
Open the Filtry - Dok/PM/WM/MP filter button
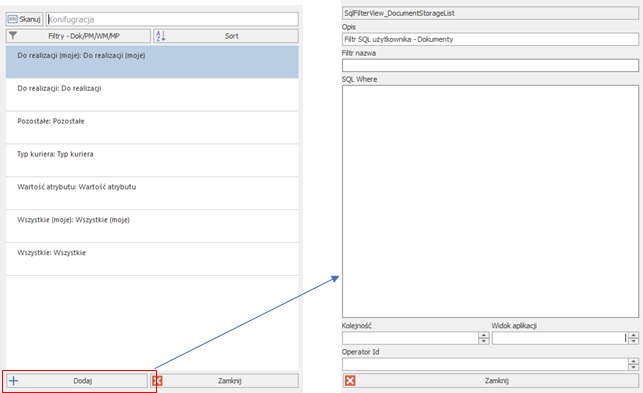point(78,36)
